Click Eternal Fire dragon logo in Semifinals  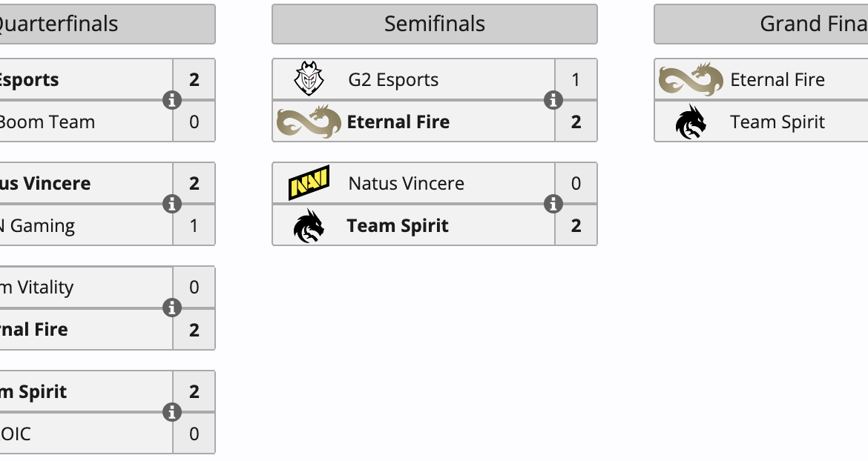[309, 122]
